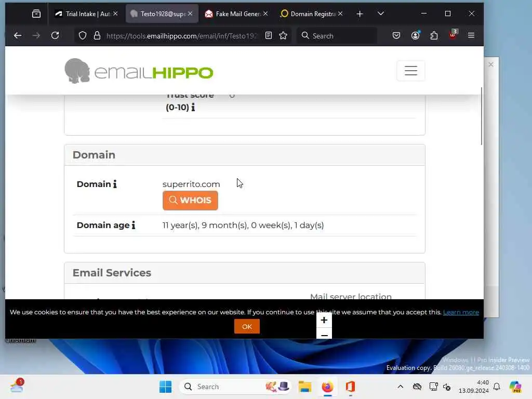Open Pocket save icon in toolbar
Image resolution: width=532 pixels, height=399 pixels.
click(x=396, y=36)
